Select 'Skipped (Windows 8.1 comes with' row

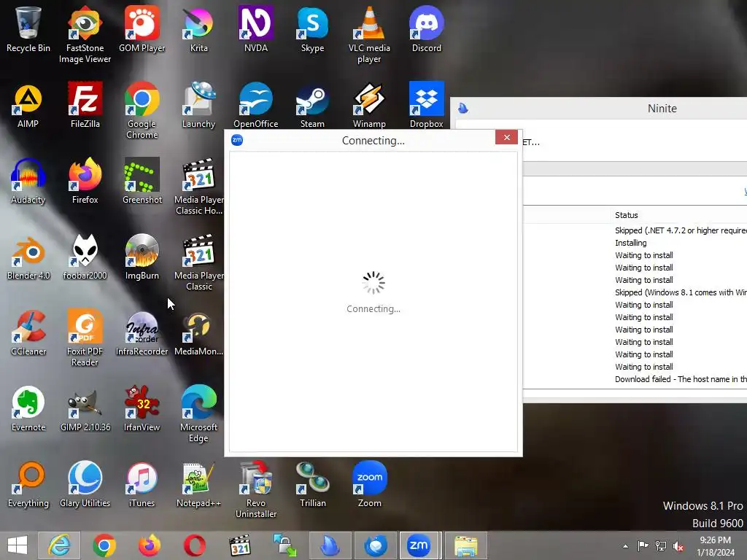(681, 292)
